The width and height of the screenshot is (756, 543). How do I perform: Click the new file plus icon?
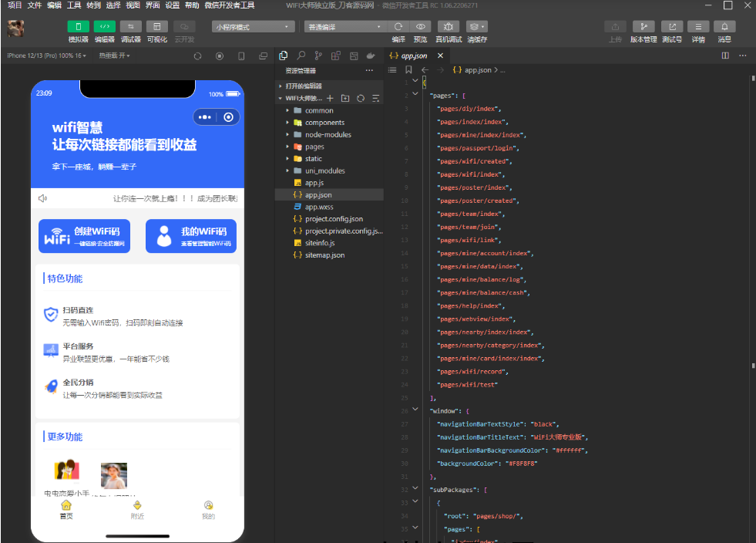coord(330,98)
